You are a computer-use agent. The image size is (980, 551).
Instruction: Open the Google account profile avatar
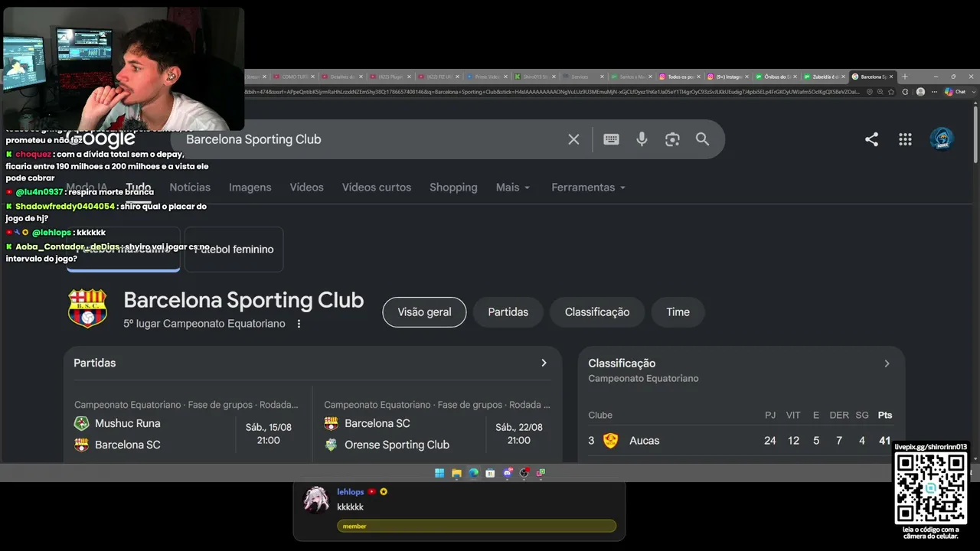click(942, 139)
